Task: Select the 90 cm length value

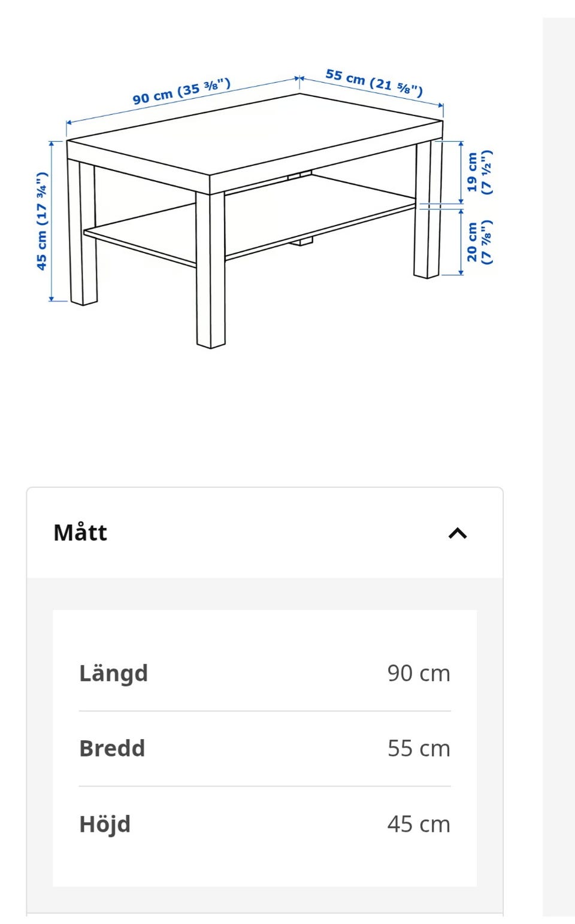Action: (x=419, y=674)
